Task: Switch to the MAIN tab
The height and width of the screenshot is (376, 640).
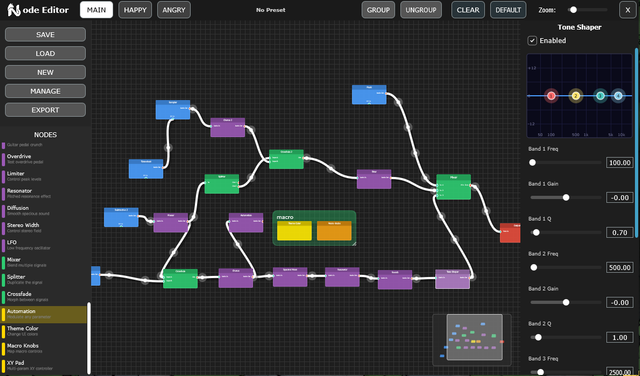Action: tap(96, 10)
